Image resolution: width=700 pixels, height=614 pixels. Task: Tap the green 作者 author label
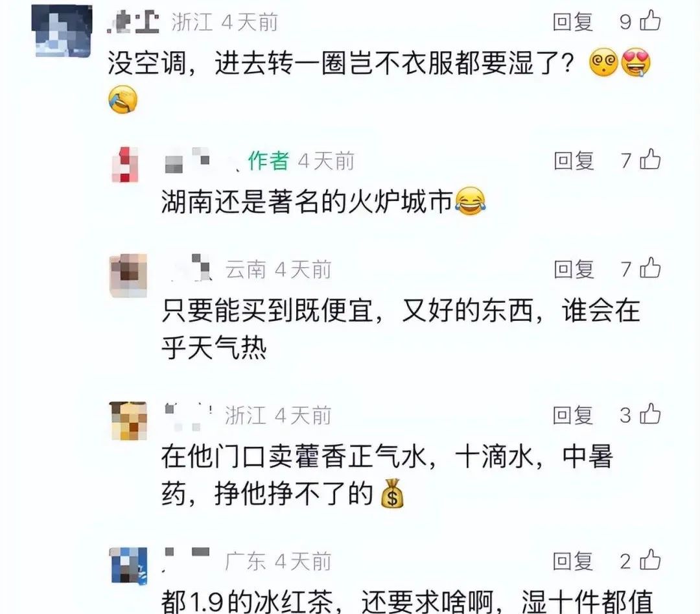tap(268, 161)
